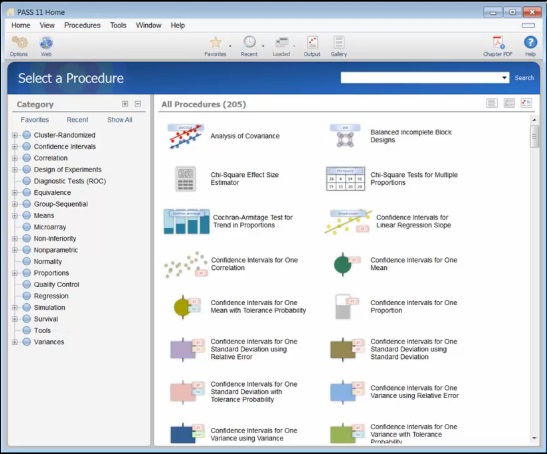Open One Standard Deviation using Standard Deviation icon
This screenshot has width=547, height=454.
(x=347, y=349)
